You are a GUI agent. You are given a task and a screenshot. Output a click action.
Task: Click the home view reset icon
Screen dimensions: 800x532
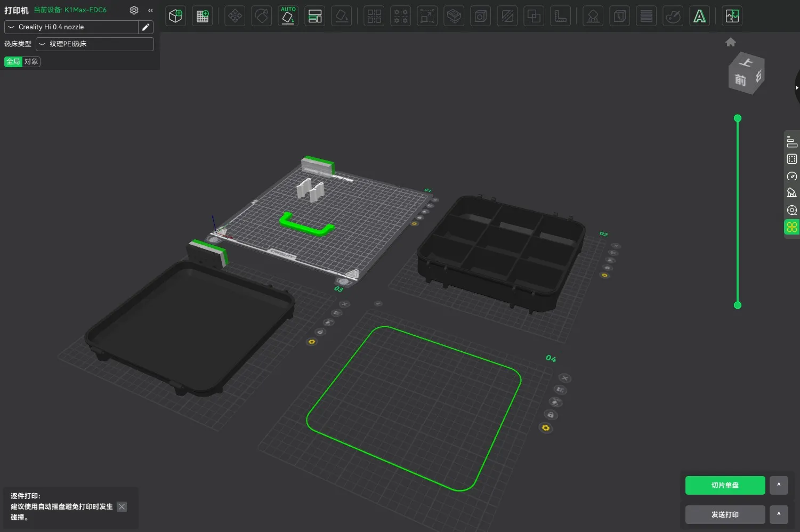731,42
